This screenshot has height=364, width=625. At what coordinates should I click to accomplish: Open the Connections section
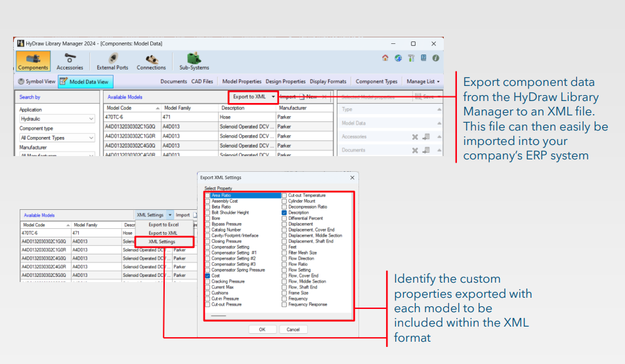coord(151,62)
